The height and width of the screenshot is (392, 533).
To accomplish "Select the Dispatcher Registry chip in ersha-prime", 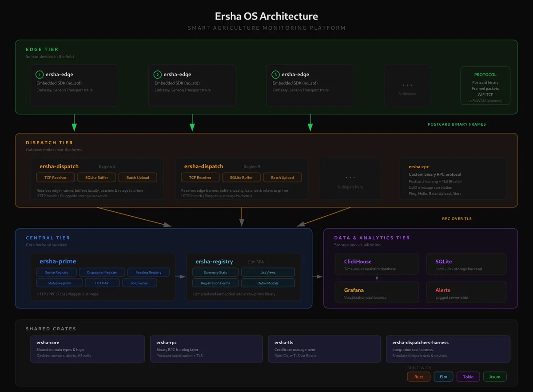I will point(102,272).
